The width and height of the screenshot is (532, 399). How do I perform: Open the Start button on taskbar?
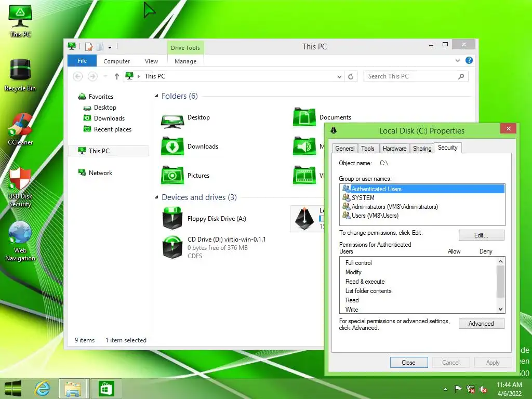pyautogui.click(x=13, y=389)
